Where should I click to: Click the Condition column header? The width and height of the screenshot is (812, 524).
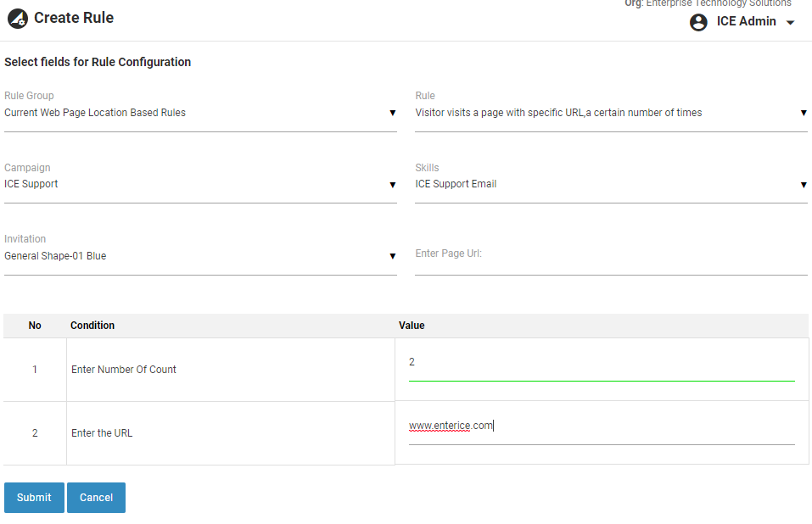tap(92, 326)
